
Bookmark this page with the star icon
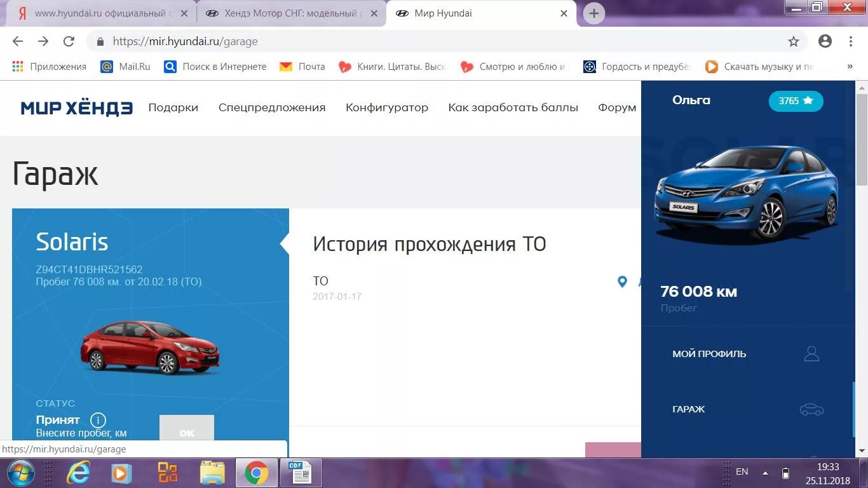click(794, 41)
